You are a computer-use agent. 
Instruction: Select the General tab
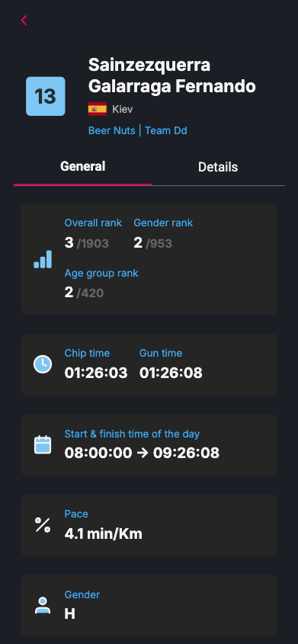point(83,166)
